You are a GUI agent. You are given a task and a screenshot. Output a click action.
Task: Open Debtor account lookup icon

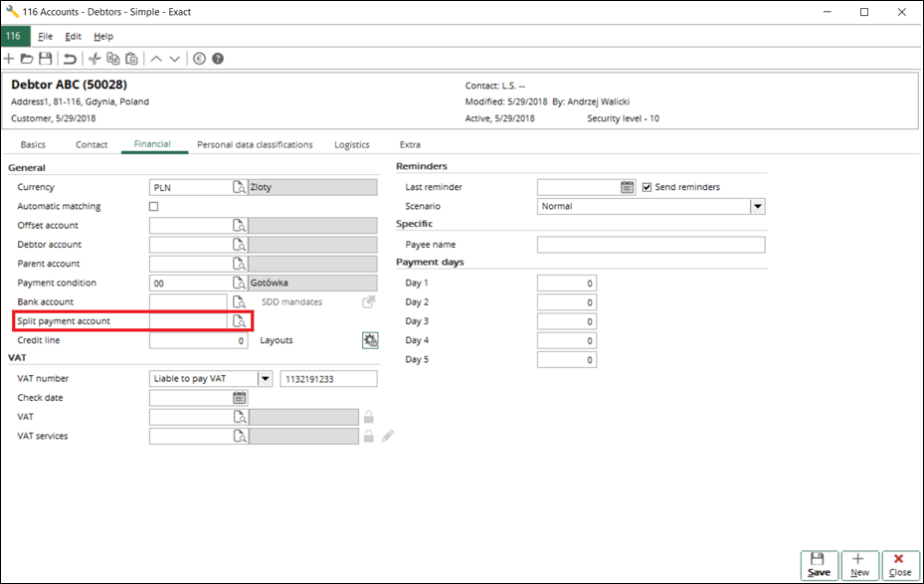[240, 245]
